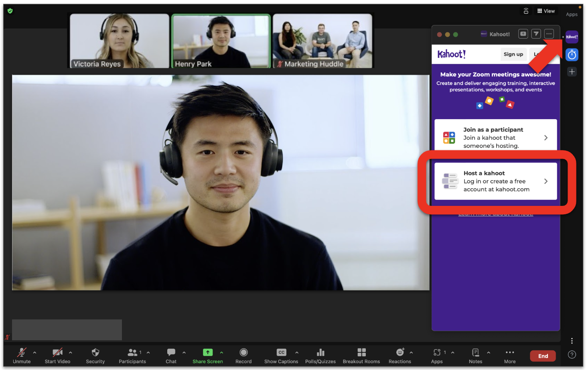Open audio options arrow next to Unmute
Screen dimensions: 588x370
click(x=34, y=352)
